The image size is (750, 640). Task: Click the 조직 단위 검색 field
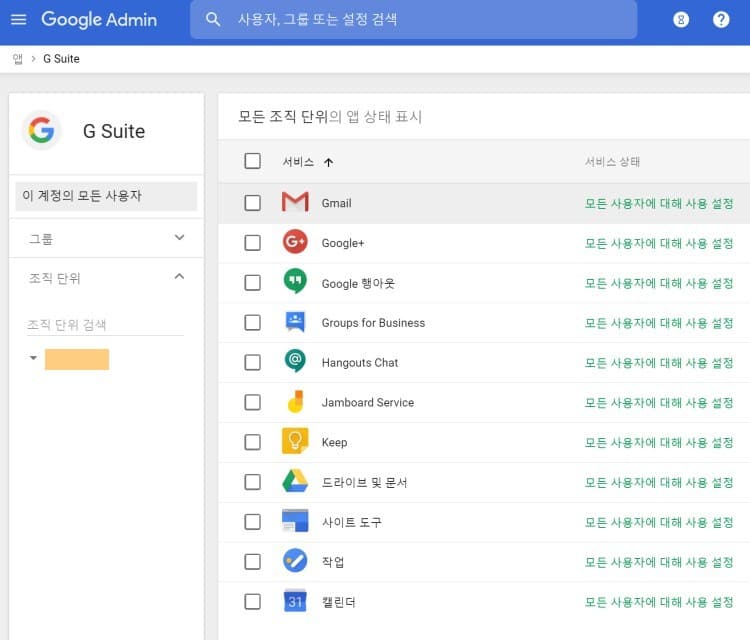105,325
